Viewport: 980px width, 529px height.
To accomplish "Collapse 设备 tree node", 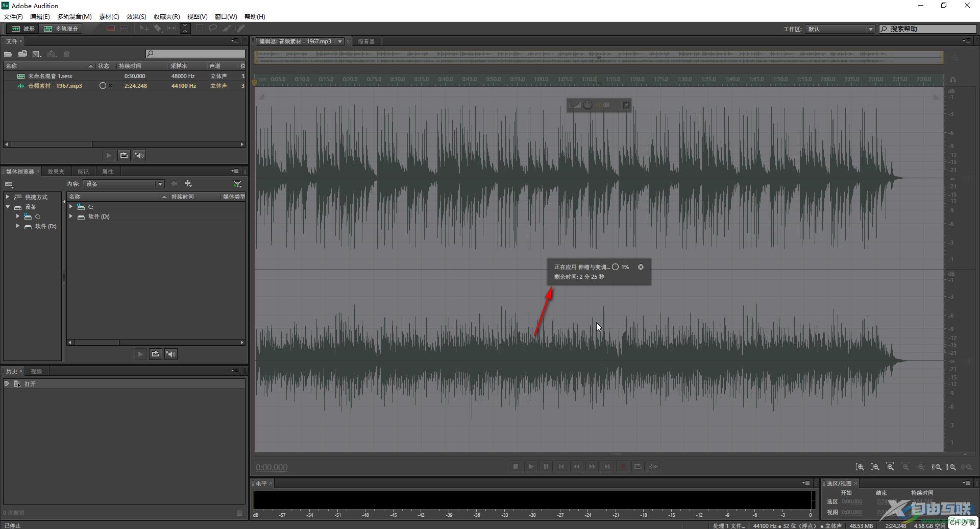I will click(x=8, y=207).
